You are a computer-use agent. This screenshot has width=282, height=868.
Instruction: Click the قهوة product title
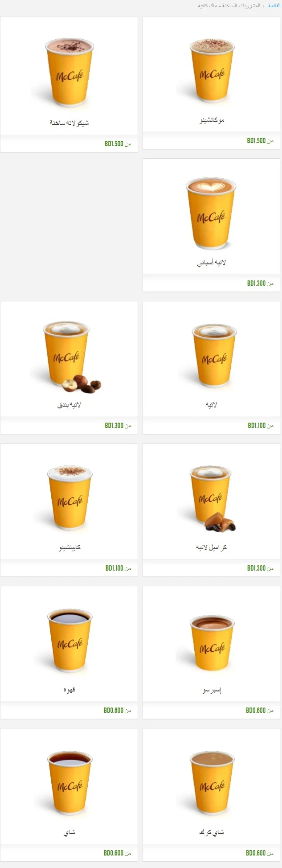pyautogui.click(x=69, y=690)
